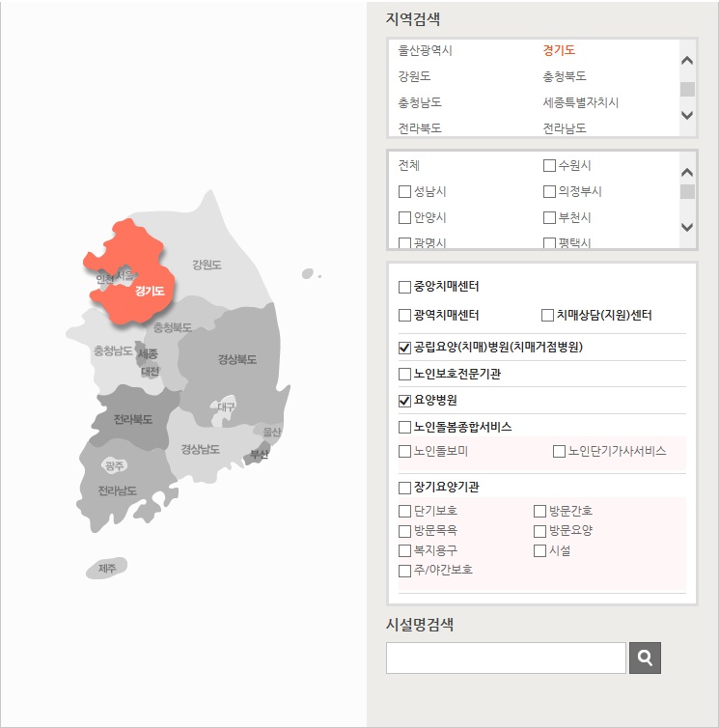This screenshot has height=728, width=719.
Task: Enable 중앙치매센터 checkbox
Action: tap(404, 287)
